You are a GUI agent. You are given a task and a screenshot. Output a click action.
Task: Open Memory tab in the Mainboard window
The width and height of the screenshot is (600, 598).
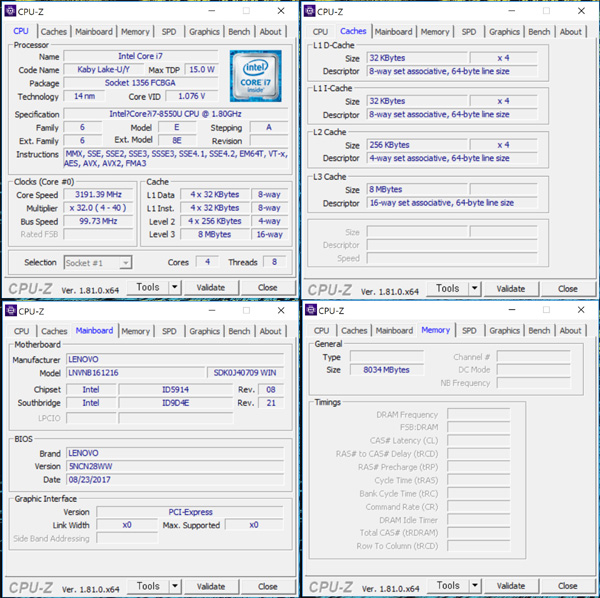tap(135, 331)
